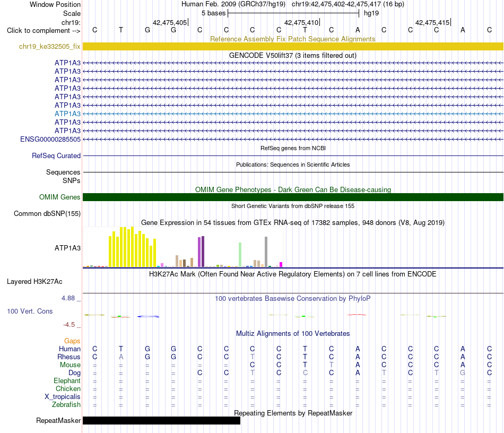Open 'Repeating Elements by RepeatMasker' title
The height and width of the screenshot is (433, 504).
click(293, 413)
